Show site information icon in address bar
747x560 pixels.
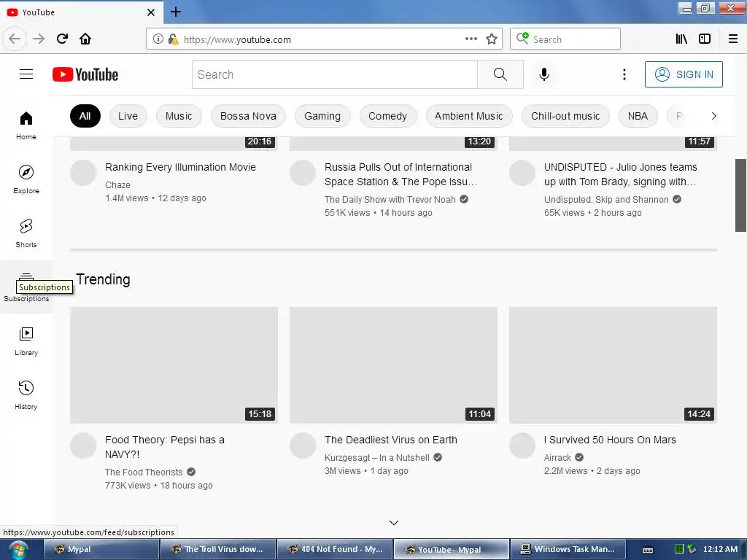(158, 39)
